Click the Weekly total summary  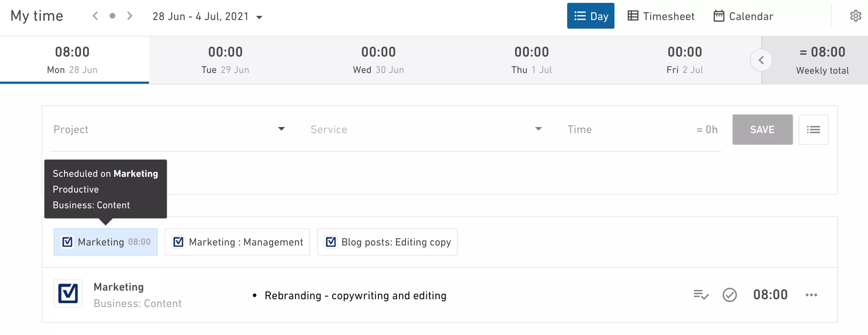point(822,60)
